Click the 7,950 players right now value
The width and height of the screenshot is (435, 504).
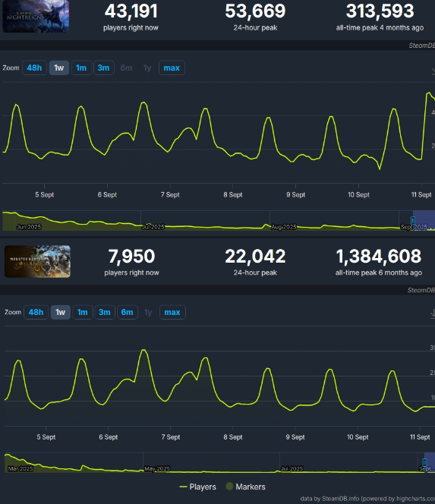point(131,257)
